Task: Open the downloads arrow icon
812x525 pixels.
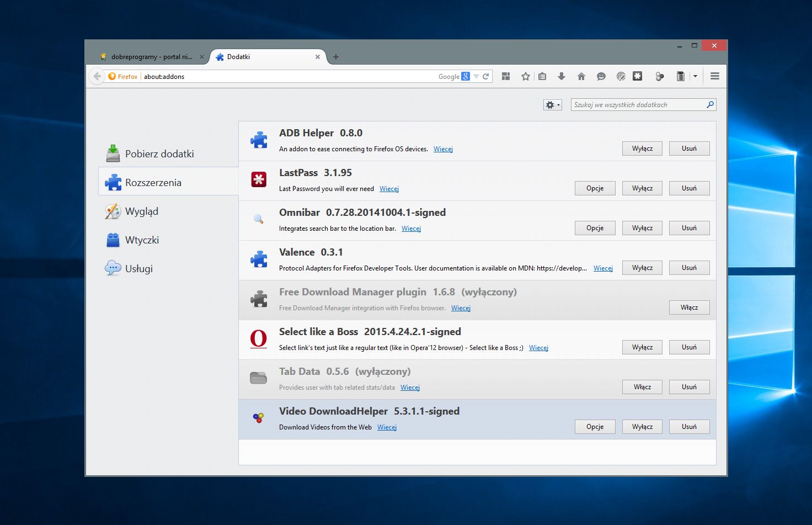Action: click(x=562, y=76)
